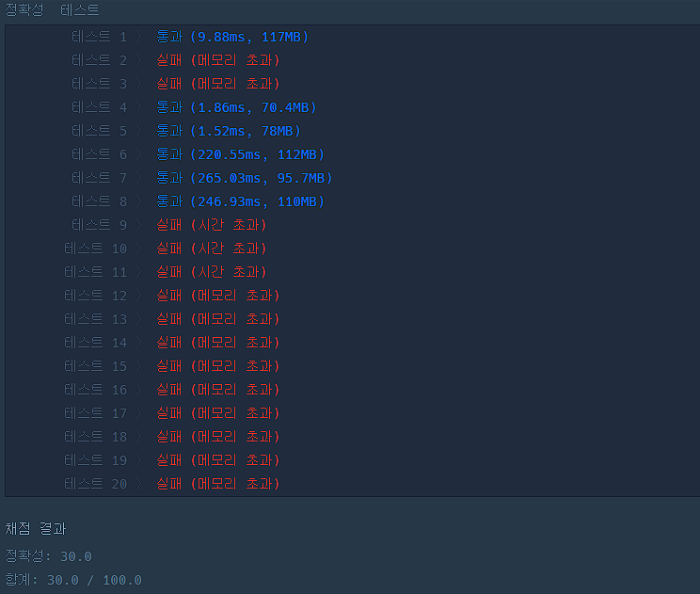Select 테스트 2 memory exceeded failure result
The width and height of the screenshot is (700, 594).
[218, 60]
